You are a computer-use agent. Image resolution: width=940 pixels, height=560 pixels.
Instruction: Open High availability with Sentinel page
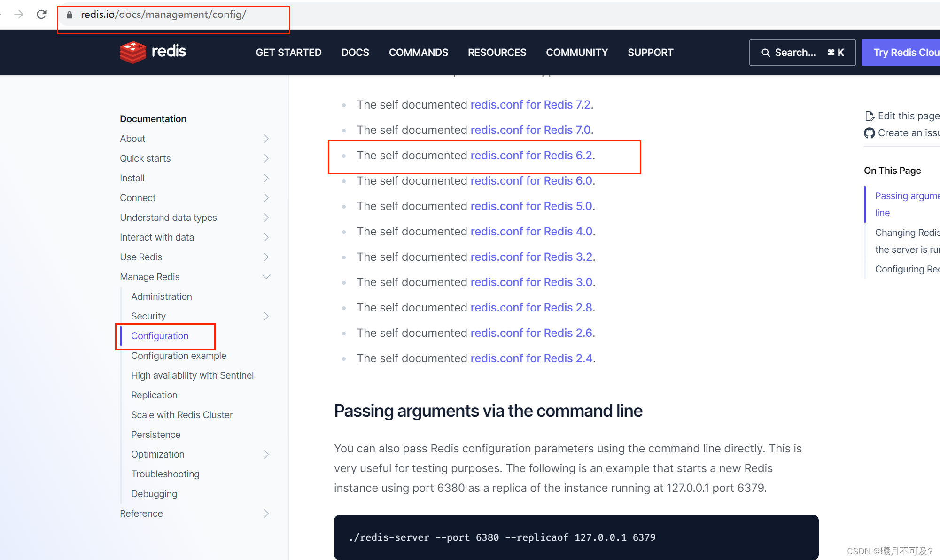click(x=192, y=375)
